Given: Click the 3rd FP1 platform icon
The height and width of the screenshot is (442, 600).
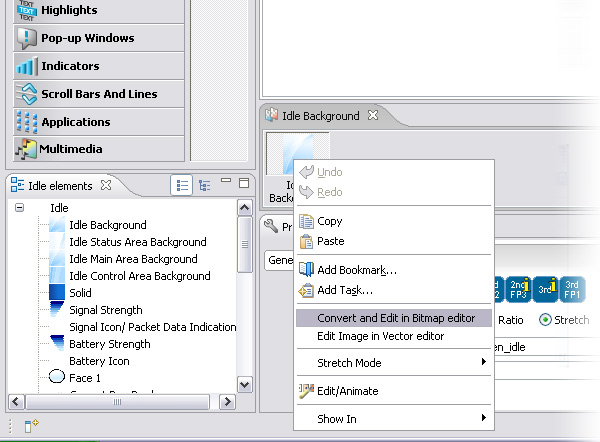Looking at the screenshot, I should pos(573,289).
